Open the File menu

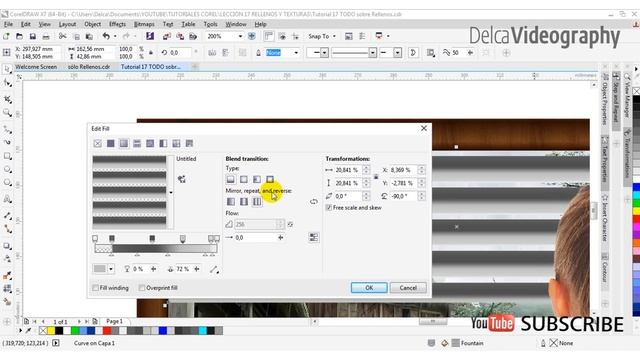click(9, 24)
